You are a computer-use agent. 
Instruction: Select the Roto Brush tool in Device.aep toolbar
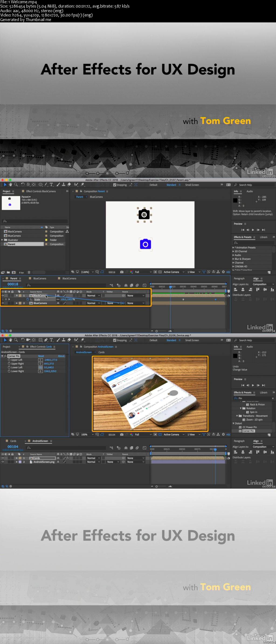click(x=76, y=340)
